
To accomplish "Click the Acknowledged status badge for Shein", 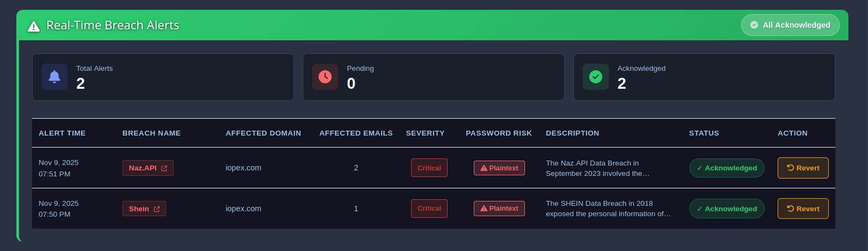I will pos(726,209).
